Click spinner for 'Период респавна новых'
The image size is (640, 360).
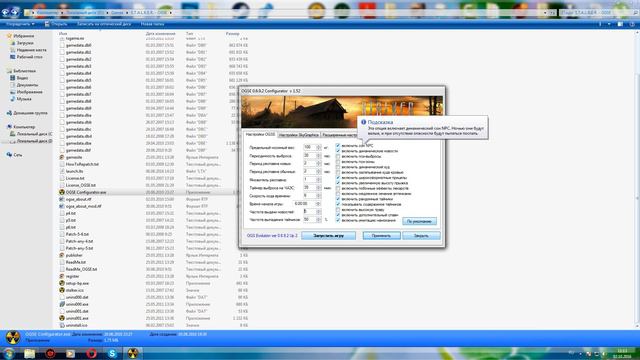[318, 163]
